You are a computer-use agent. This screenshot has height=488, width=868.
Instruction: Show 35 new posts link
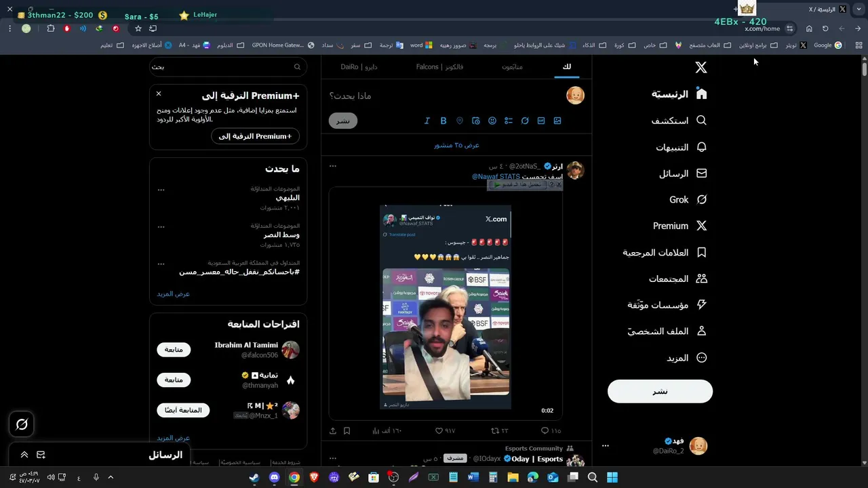tap(456, 145)
